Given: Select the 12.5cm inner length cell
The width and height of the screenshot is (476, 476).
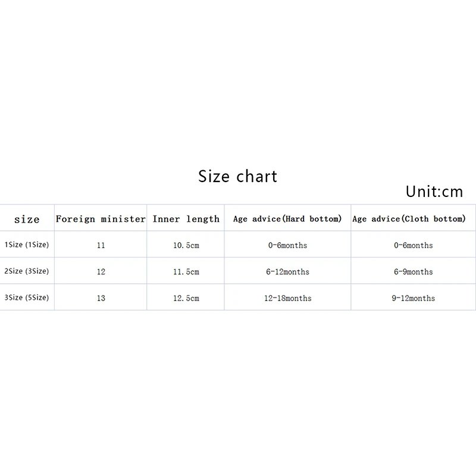Looking at the screenshot, I should click(x=186, y=298).
